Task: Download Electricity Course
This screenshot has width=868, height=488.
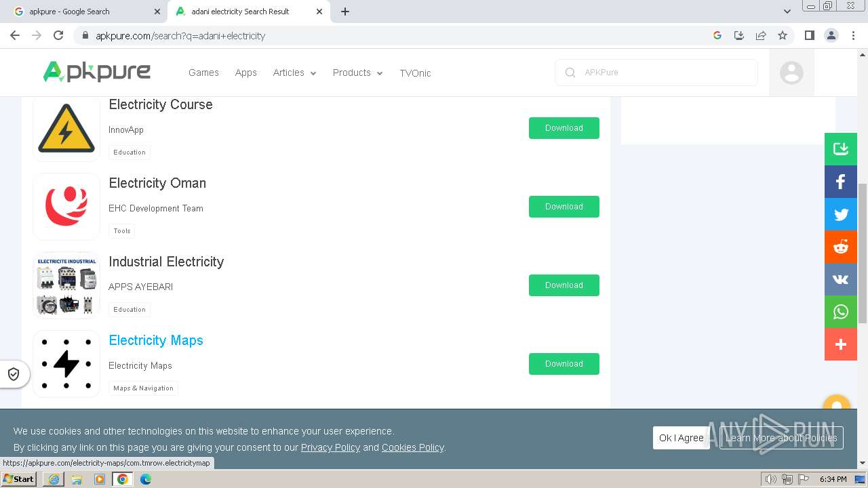Action: click(x=564, y=128)
